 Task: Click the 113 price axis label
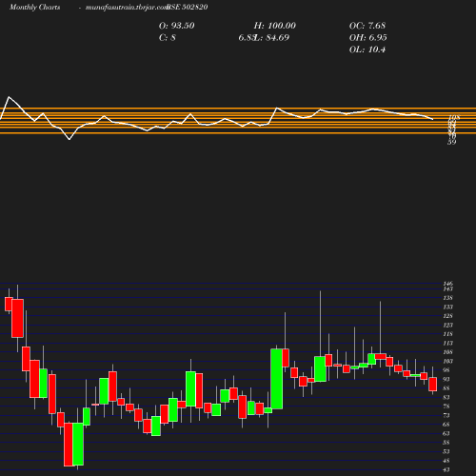(x=448, y=343)
